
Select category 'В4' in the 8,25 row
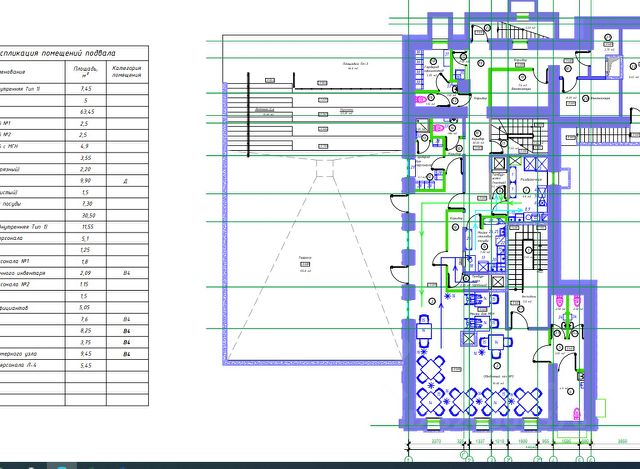(127, 331)
